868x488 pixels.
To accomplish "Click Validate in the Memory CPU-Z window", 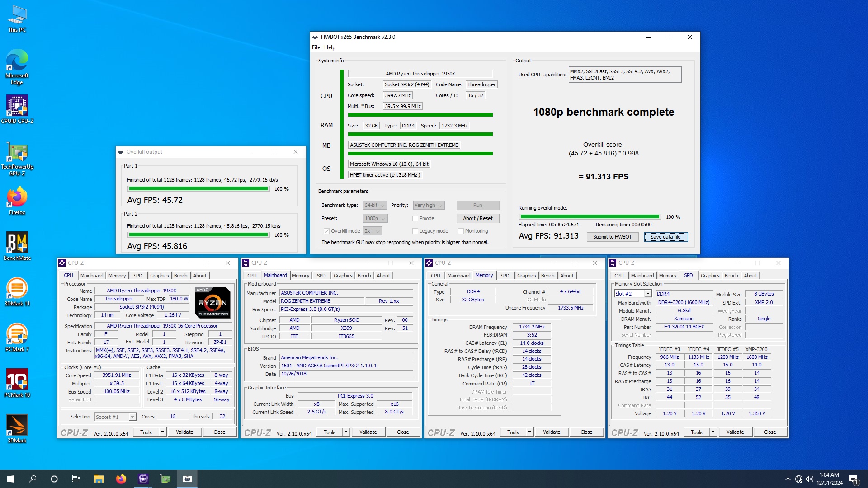I will tap(552, 432).
